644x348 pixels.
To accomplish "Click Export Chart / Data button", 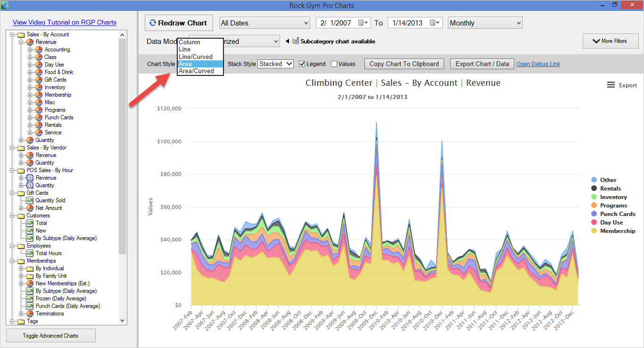I will point(482,64).
